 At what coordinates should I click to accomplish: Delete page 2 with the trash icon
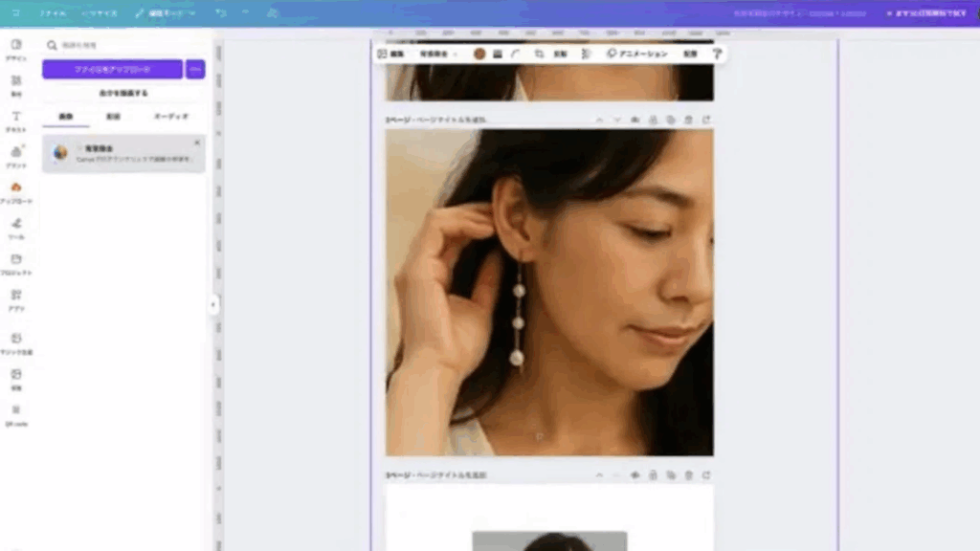pyautogui.click(x=688, y=121)
